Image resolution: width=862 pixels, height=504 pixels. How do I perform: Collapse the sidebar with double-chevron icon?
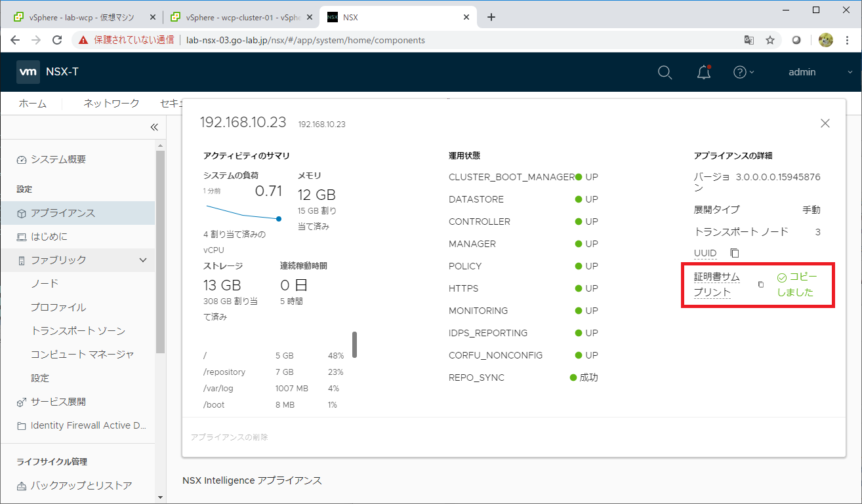(154, 127)
